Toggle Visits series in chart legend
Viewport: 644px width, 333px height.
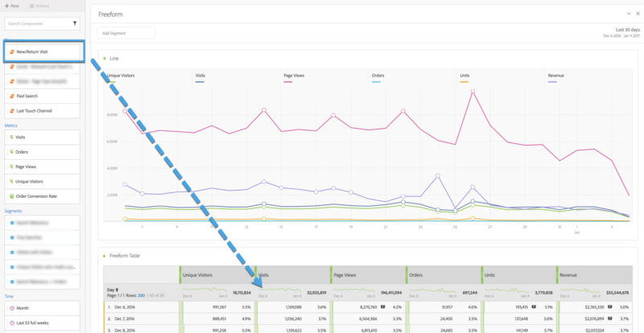(x=200, y=77)
